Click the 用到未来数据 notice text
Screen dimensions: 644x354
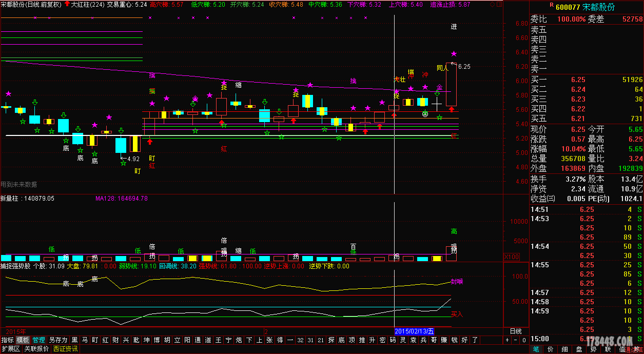[19, 185]
